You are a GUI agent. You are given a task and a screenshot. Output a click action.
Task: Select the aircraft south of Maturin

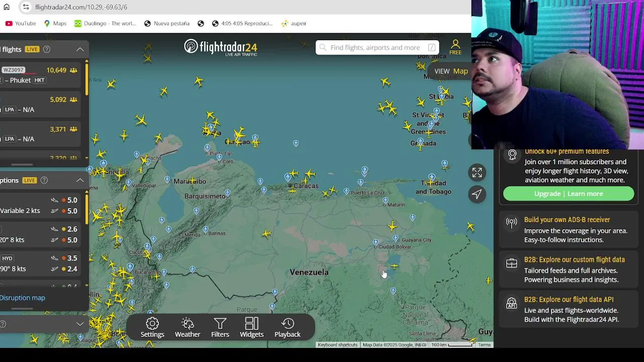pos(392,226)
